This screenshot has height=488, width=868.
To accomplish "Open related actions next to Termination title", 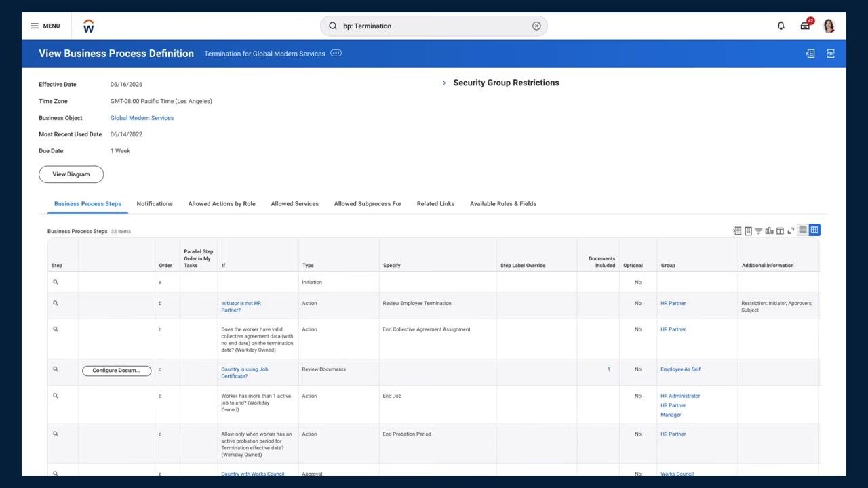I will [336, 53].
